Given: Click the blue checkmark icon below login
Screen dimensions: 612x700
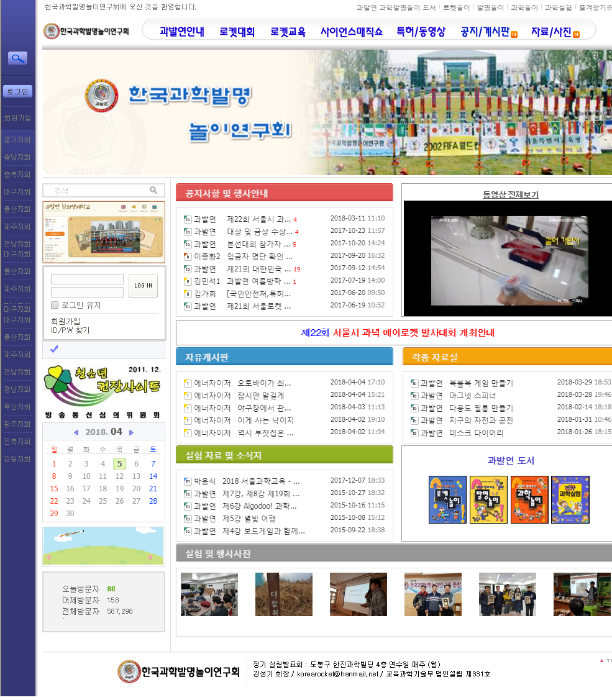Looking at the screenshot, I should coord(54,349).
